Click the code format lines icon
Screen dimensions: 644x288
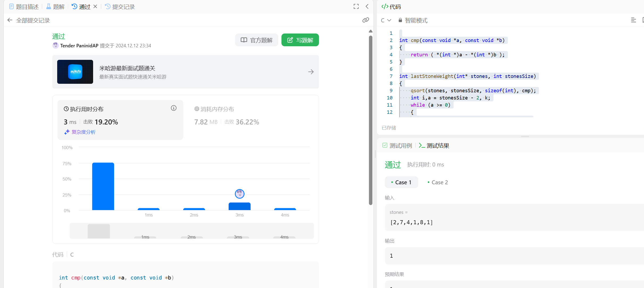coord(633,20)
